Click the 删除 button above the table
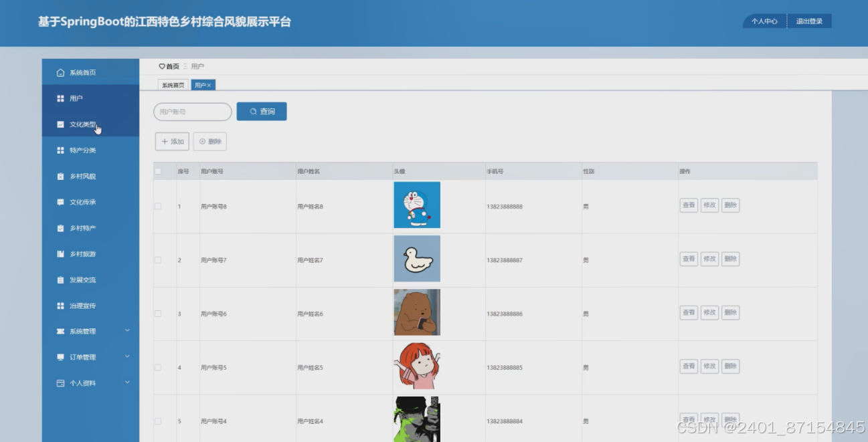 (210, 142)
